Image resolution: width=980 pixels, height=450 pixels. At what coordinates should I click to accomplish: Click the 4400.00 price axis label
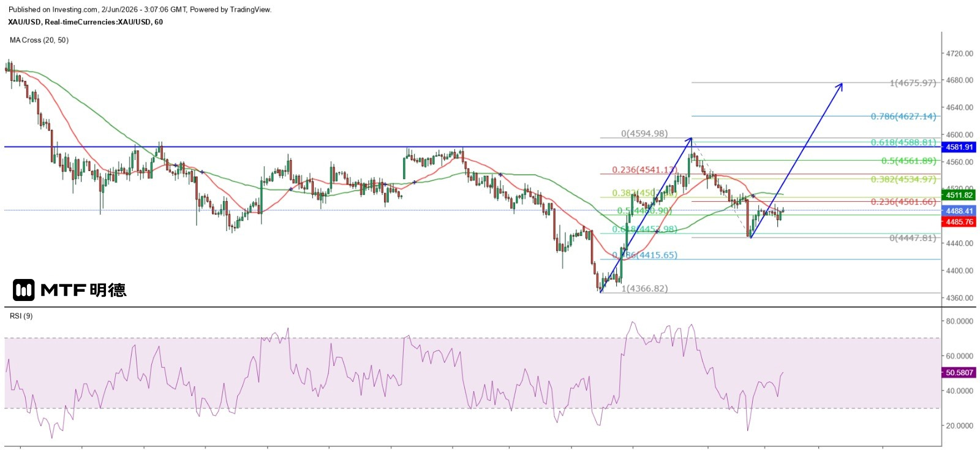(x=959, y=271)
